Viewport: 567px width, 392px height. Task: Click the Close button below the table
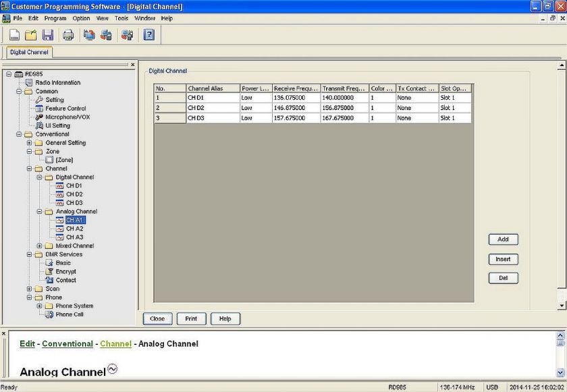click(x=157, y=318)
